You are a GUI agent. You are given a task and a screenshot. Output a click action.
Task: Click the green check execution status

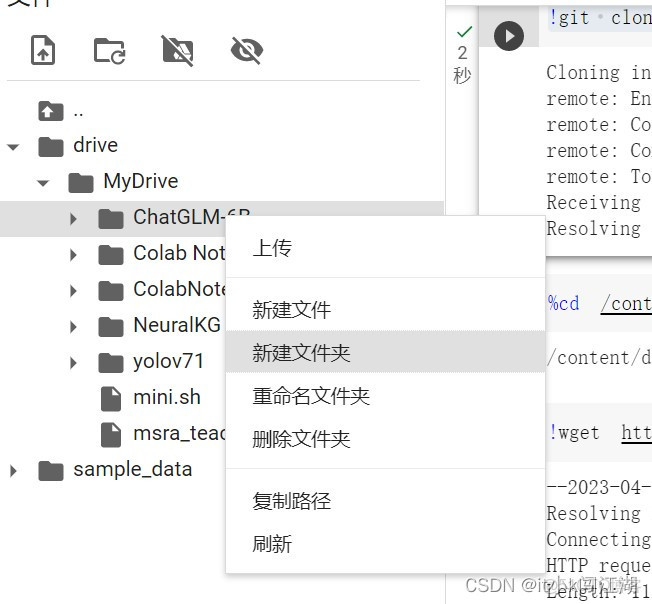point(464,32)
